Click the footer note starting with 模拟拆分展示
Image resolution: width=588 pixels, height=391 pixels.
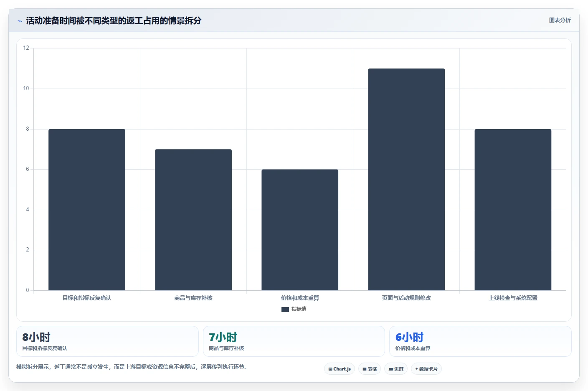click(x=133, y=367)
